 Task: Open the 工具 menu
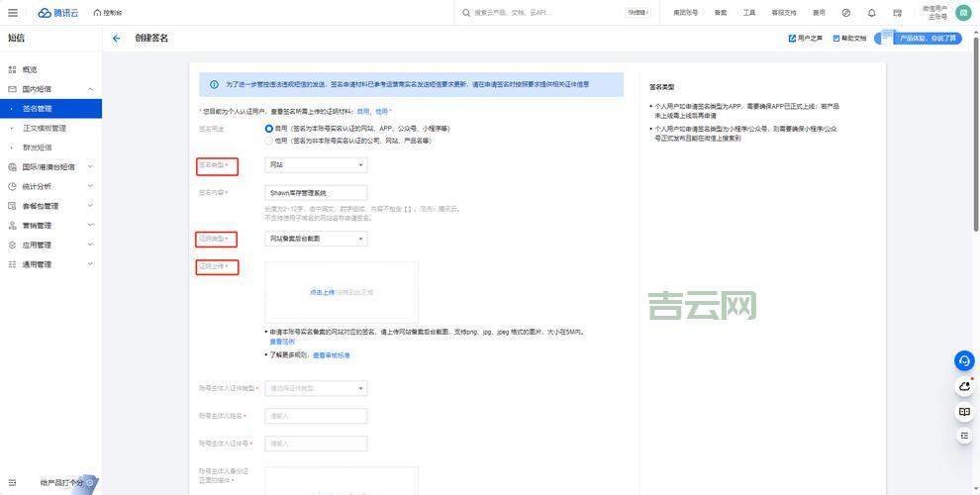(x=748, y=13)
